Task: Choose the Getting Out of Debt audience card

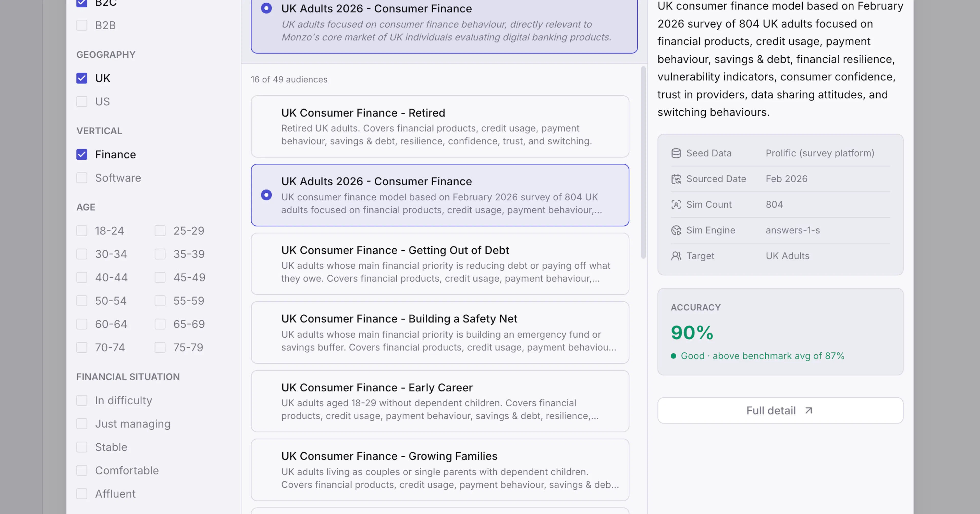Action: point(440,264)
